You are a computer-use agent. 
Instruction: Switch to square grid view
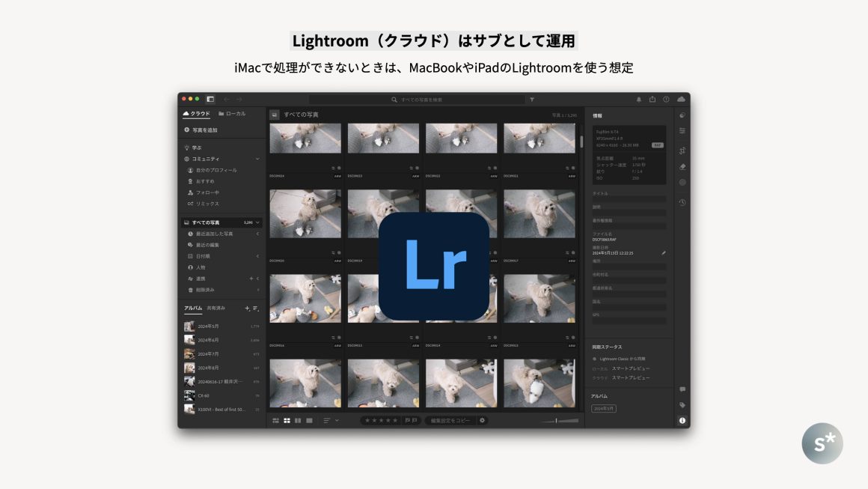point(287,421)
